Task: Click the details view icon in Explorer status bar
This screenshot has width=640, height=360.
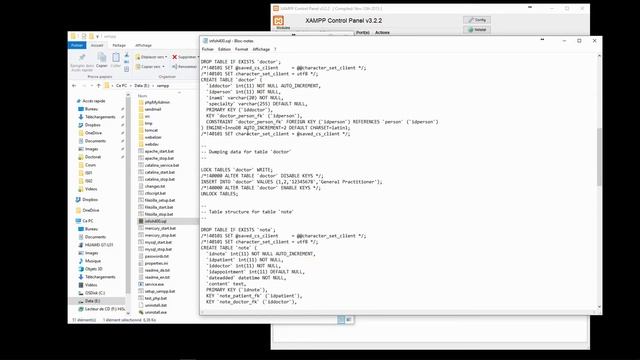Action: click(341, 320)
